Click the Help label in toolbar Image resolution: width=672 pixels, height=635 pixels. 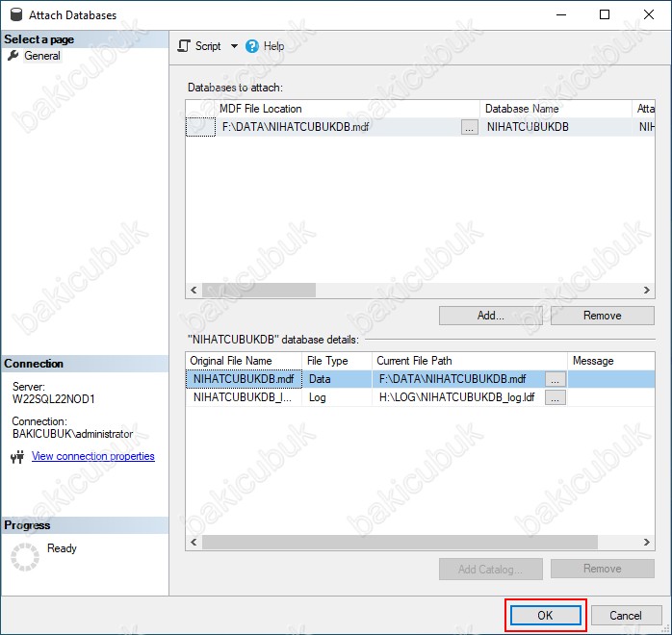pyautogui.click(x=273, y=46)
